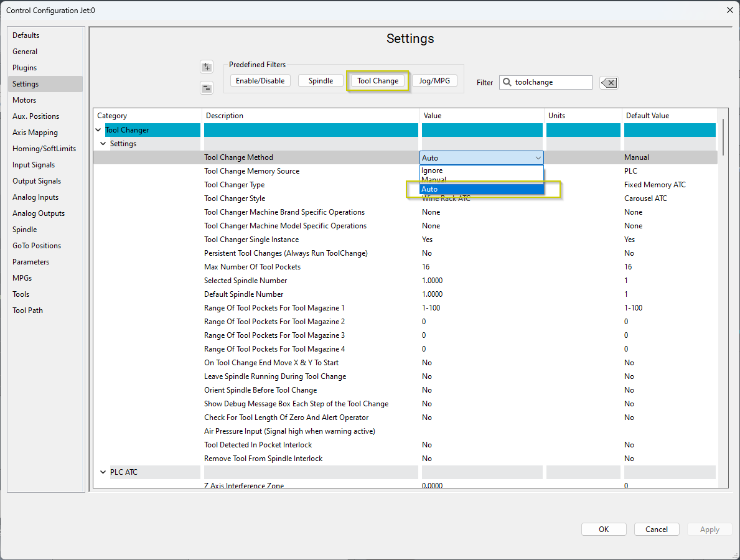
Task: Open the Tool Change Method dropdown arrow
Action: 538,158
